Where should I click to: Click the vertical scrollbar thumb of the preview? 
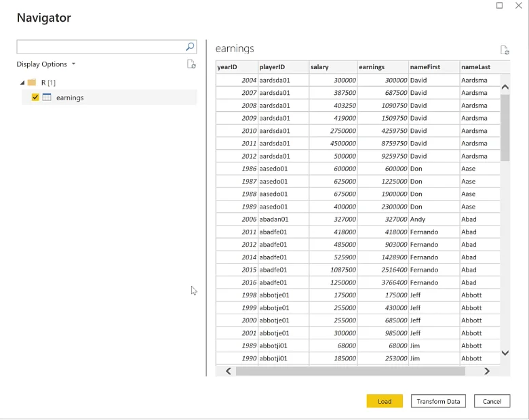pos(505,128)
